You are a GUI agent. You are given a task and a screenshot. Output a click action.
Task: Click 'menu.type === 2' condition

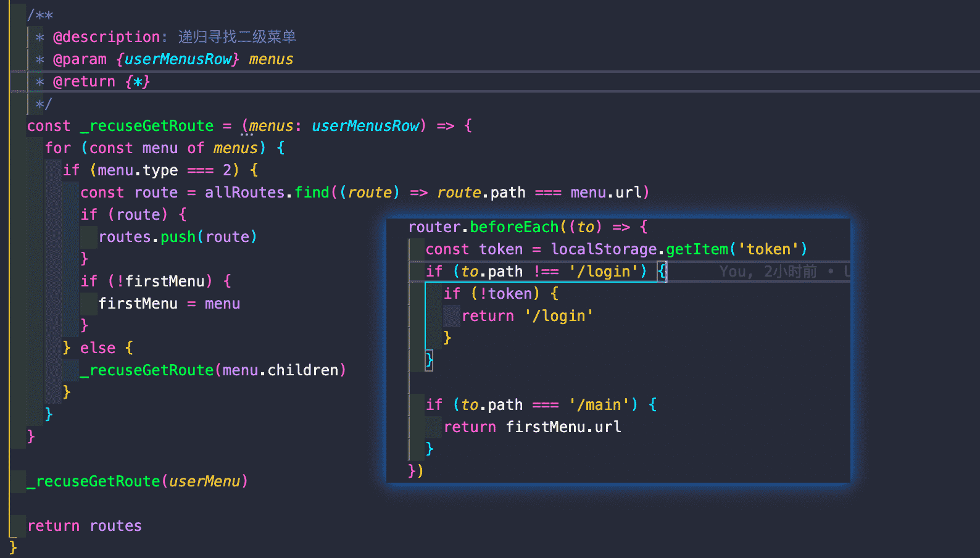164,170
